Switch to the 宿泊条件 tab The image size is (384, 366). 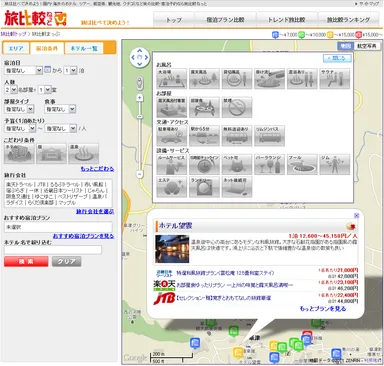coord(47,48)
